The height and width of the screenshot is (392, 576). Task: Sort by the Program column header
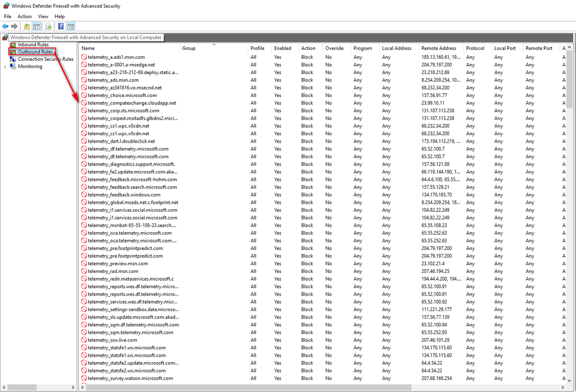tap(365, 48)
